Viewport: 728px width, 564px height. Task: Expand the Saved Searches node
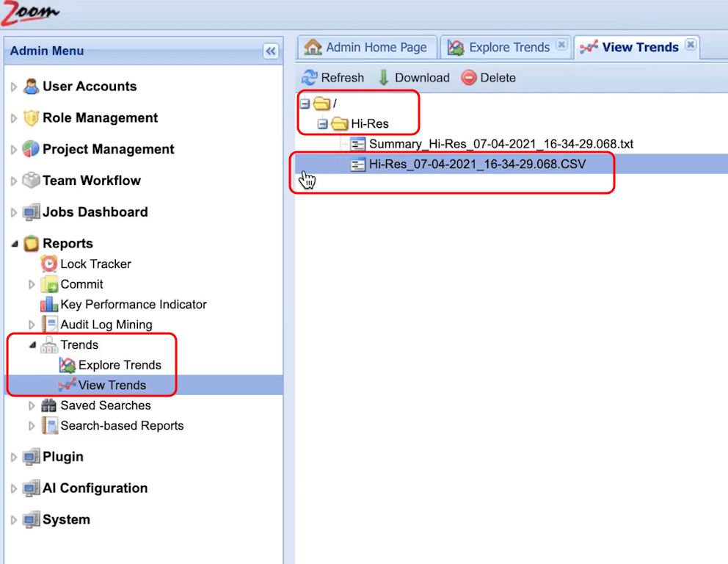pos(32,405)
